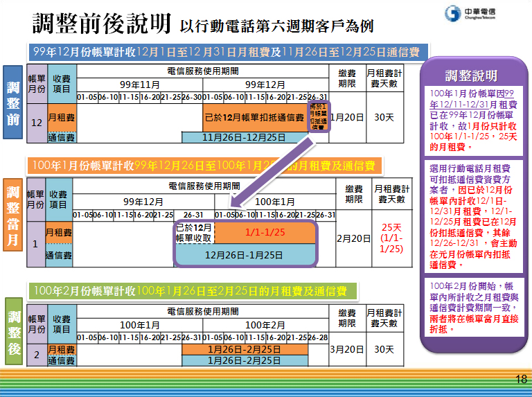Click 繳費期限 header in the 調整當月 table

[353, 194]
